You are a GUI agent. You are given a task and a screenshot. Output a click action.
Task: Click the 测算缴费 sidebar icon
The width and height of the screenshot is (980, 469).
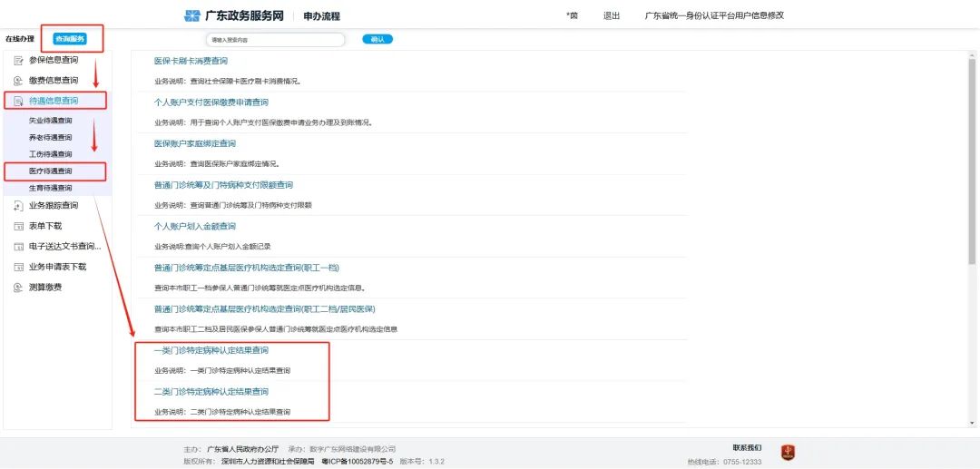pos(18,288)
